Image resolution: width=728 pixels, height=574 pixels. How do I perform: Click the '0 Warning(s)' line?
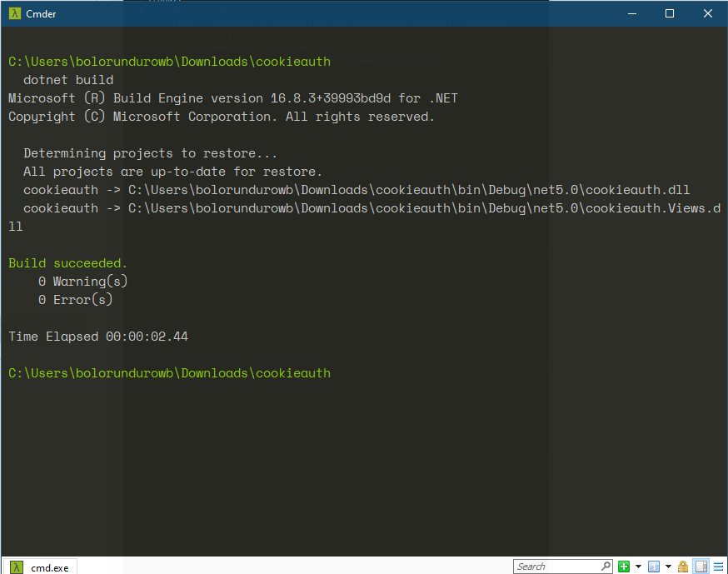click(x=83, y=282)
